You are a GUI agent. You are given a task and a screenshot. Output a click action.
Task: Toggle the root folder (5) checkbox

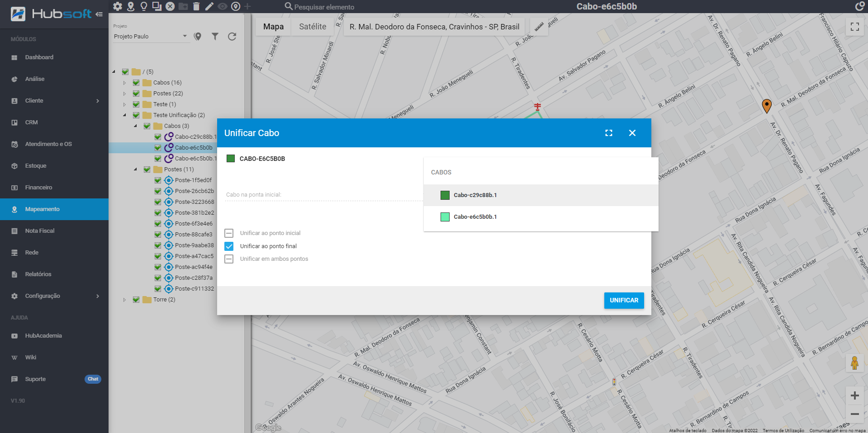click(x=125, y=72)
